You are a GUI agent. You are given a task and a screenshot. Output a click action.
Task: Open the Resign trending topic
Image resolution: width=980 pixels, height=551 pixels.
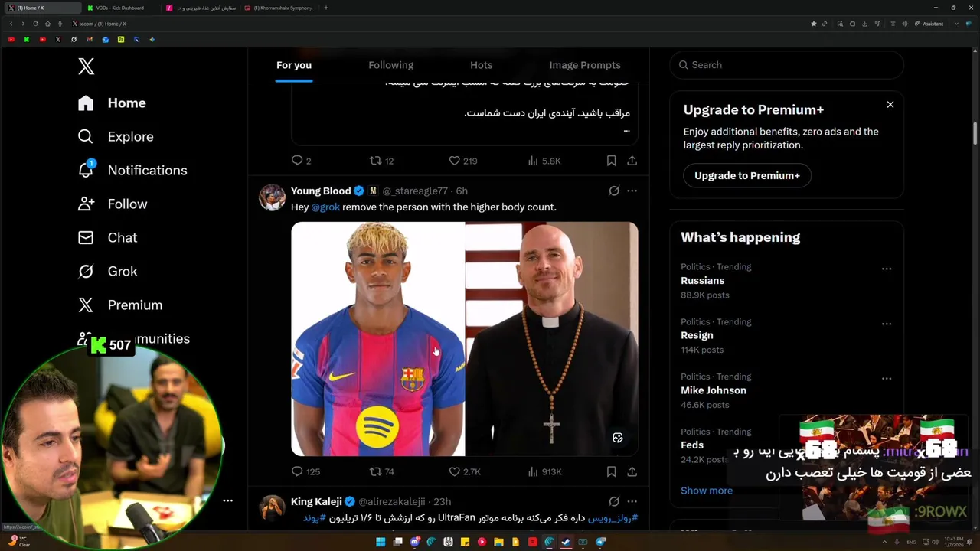[697, 335]
